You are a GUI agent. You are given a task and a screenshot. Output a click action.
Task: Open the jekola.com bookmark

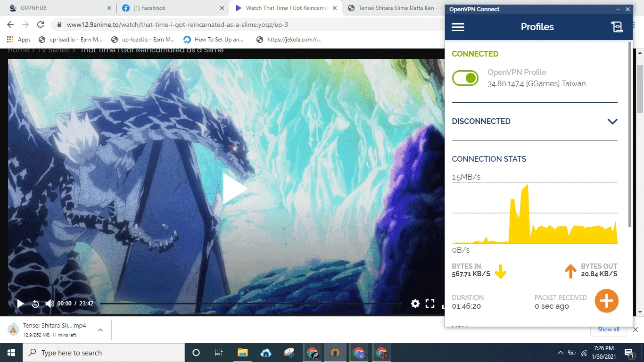289,40
